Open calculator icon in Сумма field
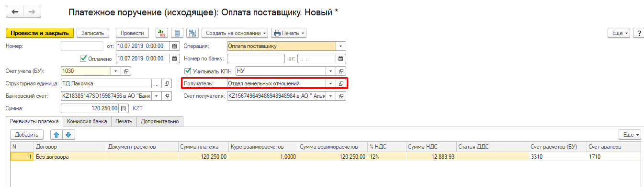The height and width of the screenshot is (187, 644). 123,108
